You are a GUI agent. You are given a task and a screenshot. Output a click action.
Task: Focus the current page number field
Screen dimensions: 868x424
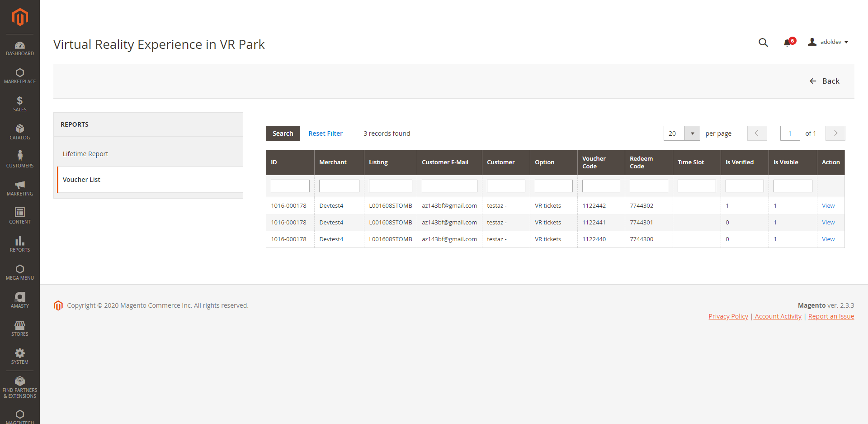(790, 133)
